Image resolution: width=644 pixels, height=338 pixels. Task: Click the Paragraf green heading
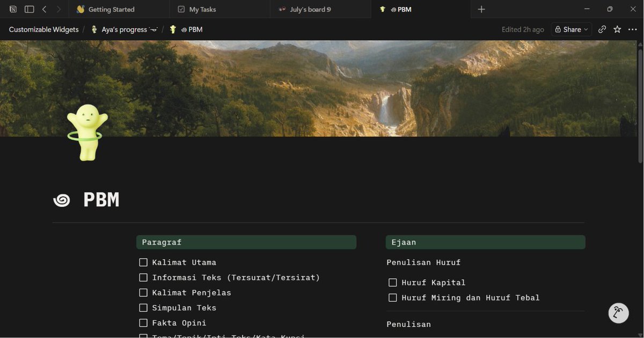tap(246, 242)
